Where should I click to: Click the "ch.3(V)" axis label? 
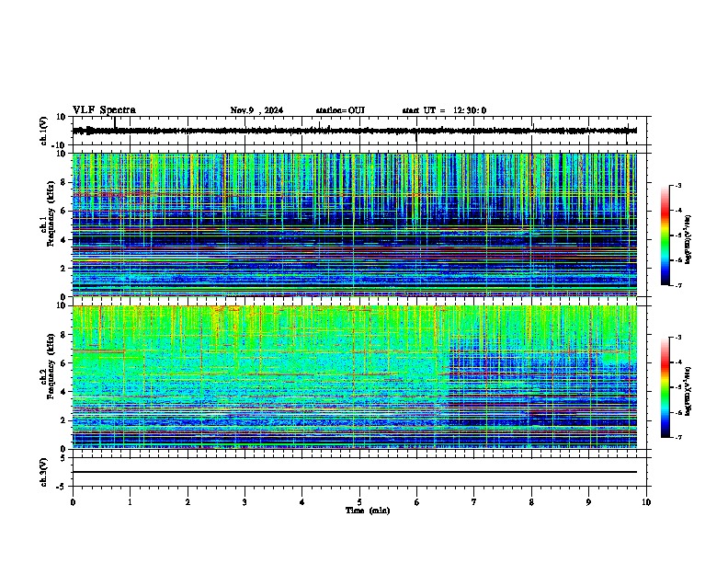(x=44, y=473)
